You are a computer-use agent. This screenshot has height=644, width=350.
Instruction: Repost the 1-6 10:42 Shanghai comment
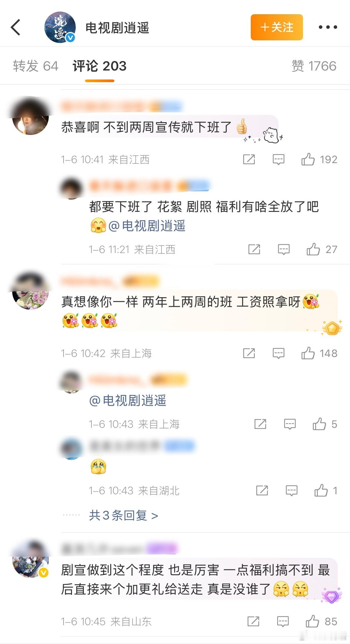(249, 353)
